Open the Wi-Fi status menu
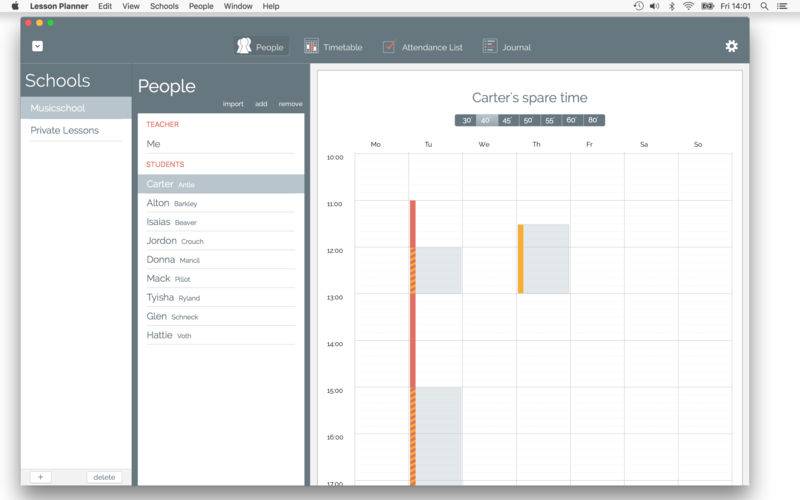Screen dimensions: 800x500 point(689,6)
